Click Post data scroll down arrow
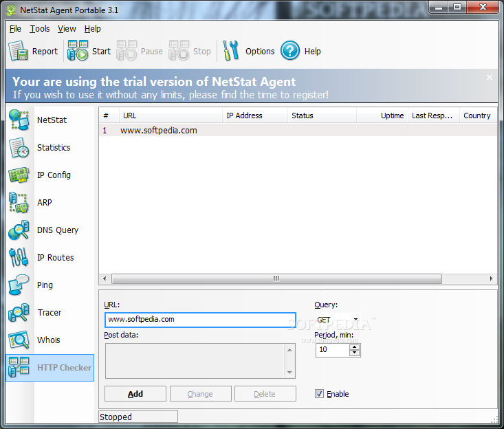The width and height of the screenshot is (504, 429). (289, 372)
